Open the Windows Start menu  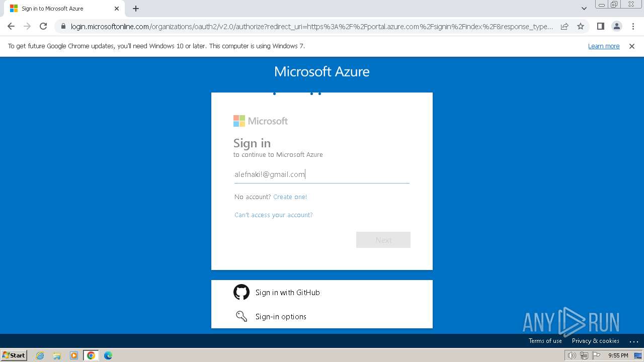14,355
